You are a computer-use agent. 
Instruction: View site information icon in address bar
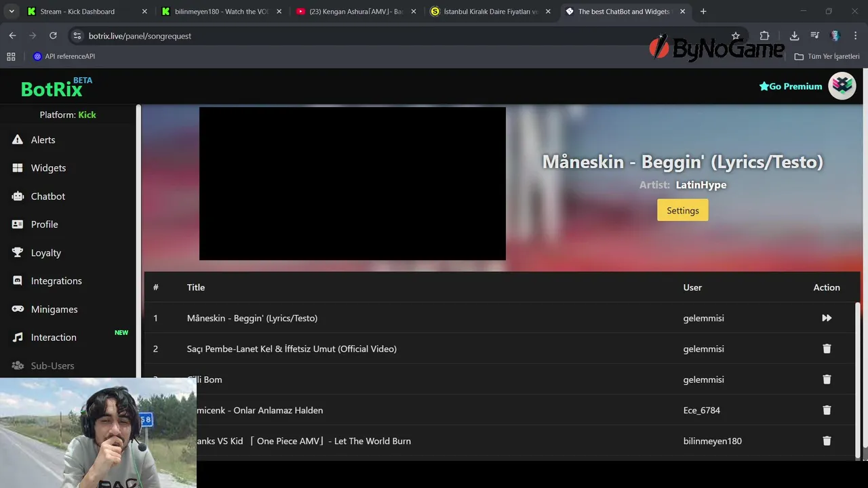pos(77,36)
